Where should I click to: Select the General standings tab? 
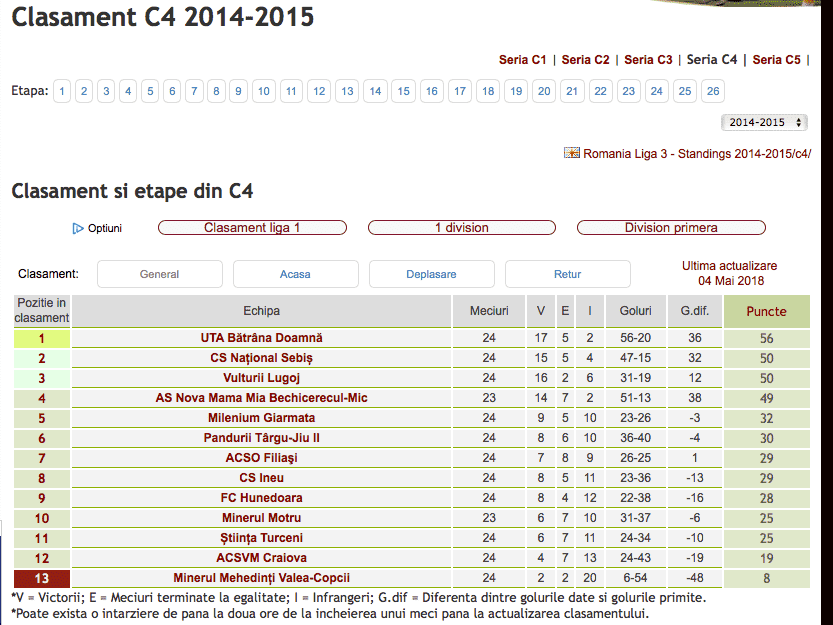pos(159,274)
